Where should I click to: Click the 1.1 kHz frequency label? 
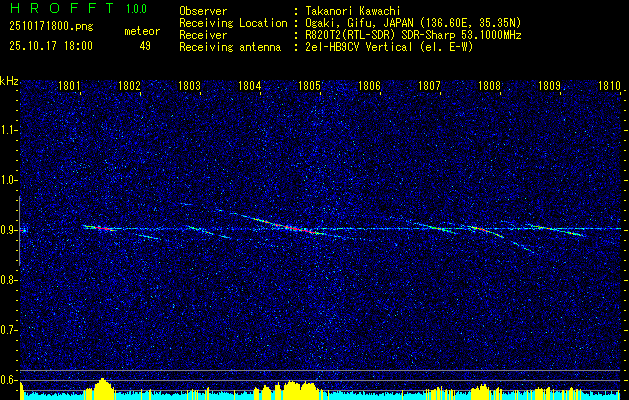(8, 130)
